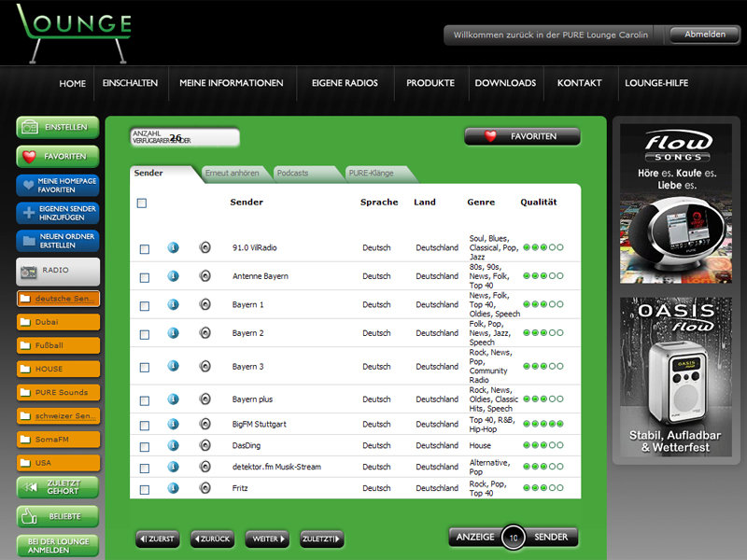The width and height of the screenshot is (747, 560).
Task: Play Antenne Bayern using its speaker icon
Action: click(204, 276)
